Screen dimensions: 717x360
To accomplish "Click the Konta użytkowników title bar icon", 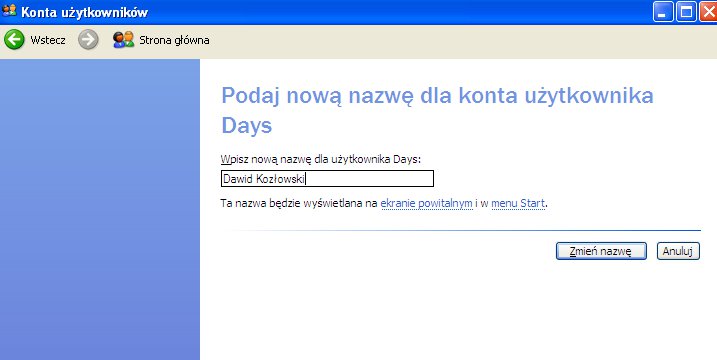I will (x=9, y=11).
